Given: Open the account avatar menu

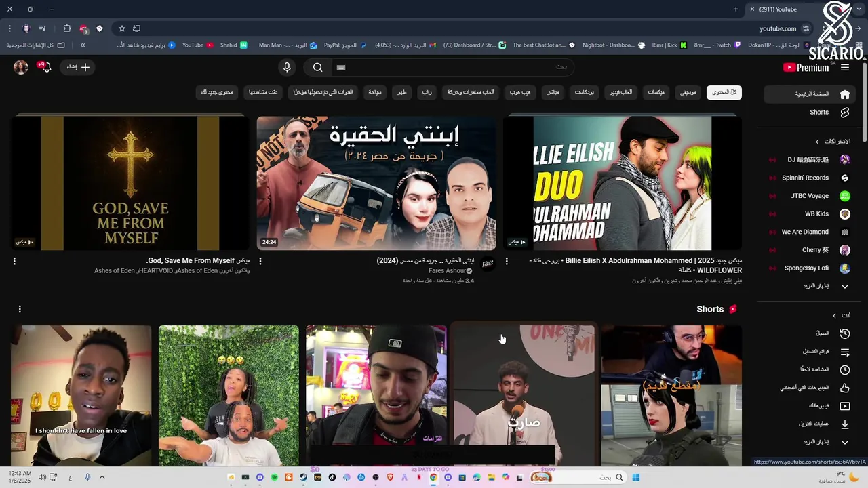Looking at the screenshot, I should click(20, 67).
